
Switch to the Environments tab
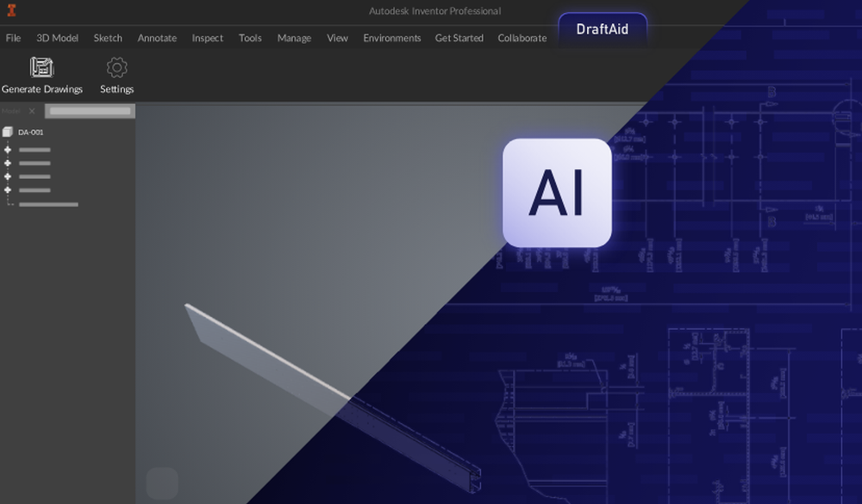point(392,38)
